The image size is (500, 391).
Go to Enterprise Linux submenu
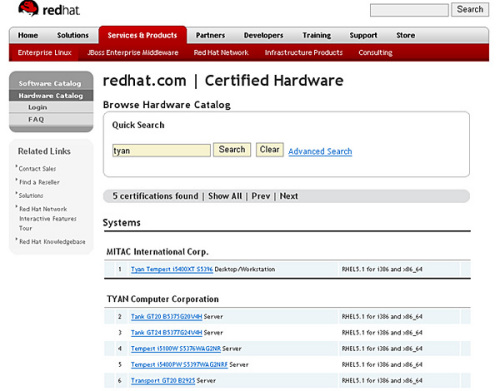[x=45, y=53]
